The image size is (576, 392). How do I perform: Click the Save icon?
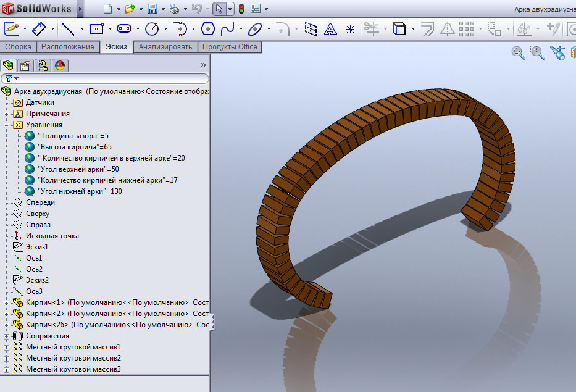[152, 9]
